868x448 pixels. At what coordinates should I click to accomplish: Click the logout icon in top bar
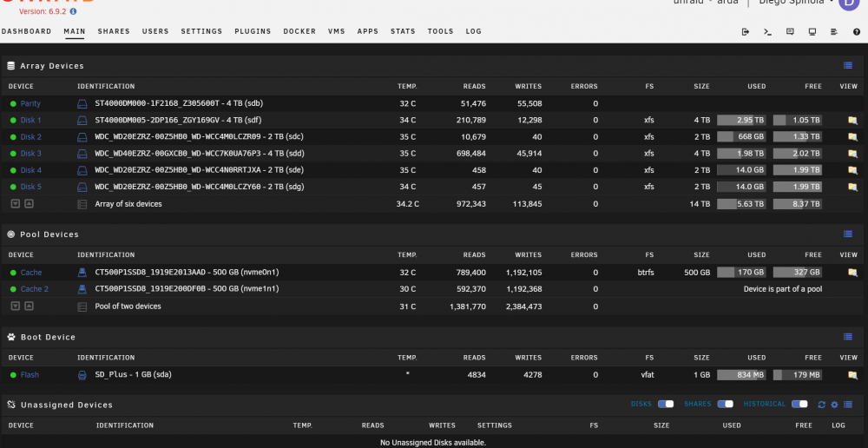pyautogui.click(x=745, y=31)
